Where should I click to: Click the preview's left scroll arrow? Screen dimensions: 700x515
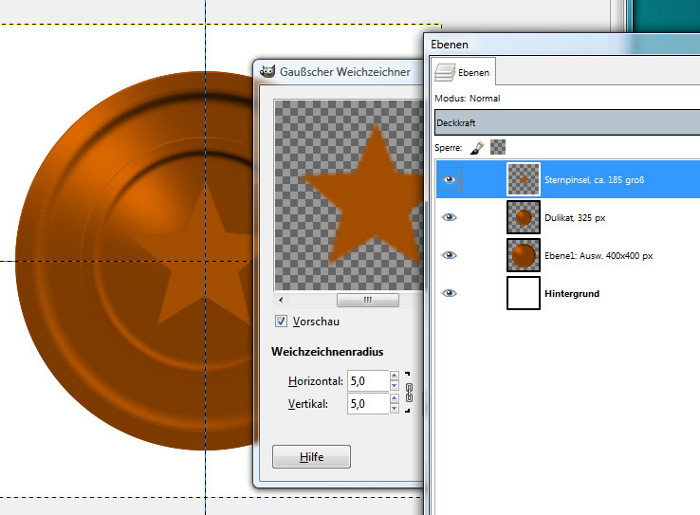[x=281, y=299]
